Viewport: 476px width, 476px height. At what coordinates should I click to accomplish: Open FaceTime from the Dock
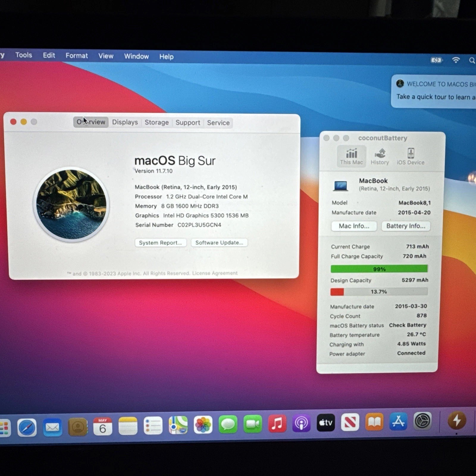(253, 424)
